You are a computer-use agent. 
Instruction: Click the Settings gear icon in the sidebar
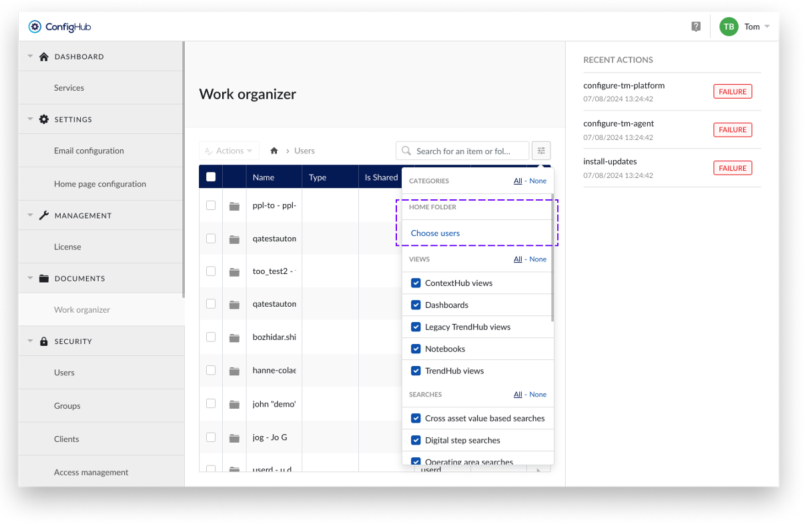pyautogui.click(x=44, y=119)
